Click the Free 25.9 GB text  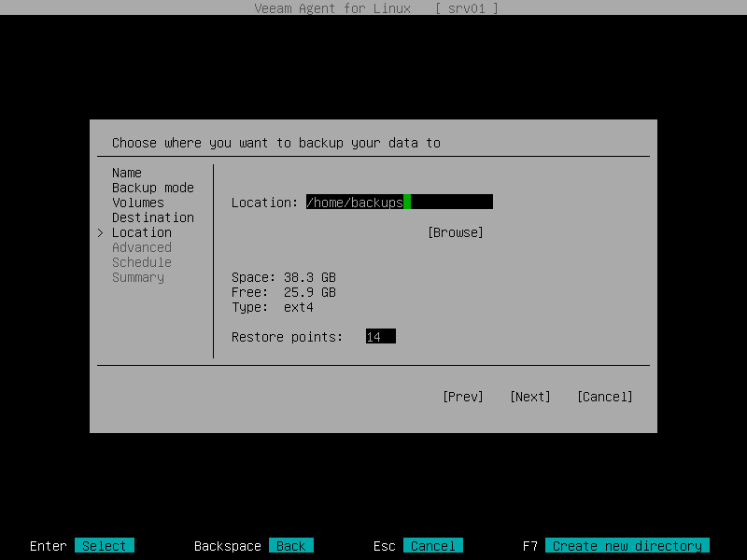tap(284, 292)
